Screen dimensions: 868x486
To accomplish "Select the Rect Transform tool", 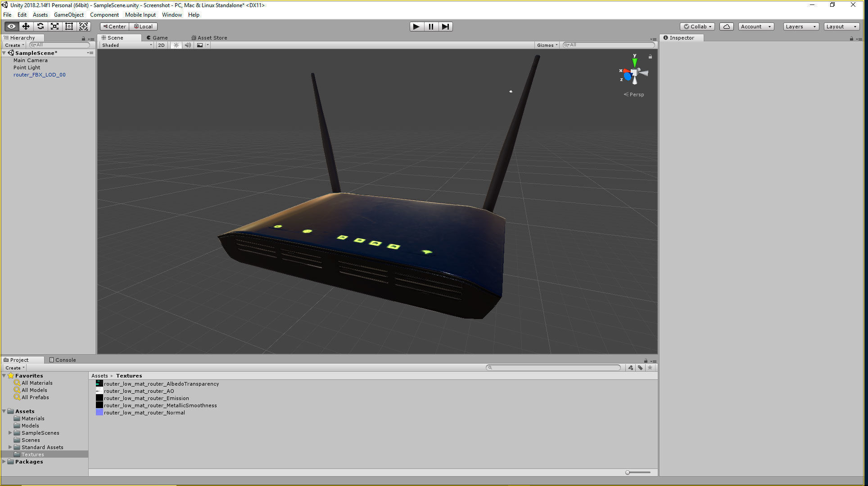I will (x=69, y=27).
